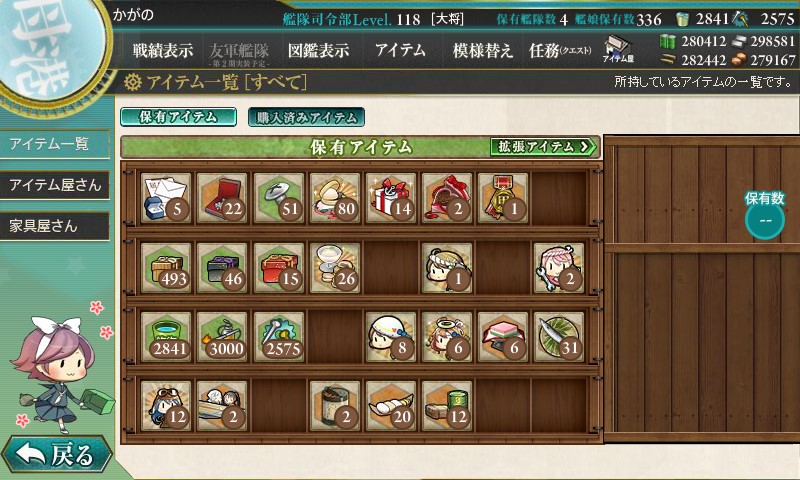Click the red furniture box with 15
This screenshot has width=800, height=480.
[278, 268]
